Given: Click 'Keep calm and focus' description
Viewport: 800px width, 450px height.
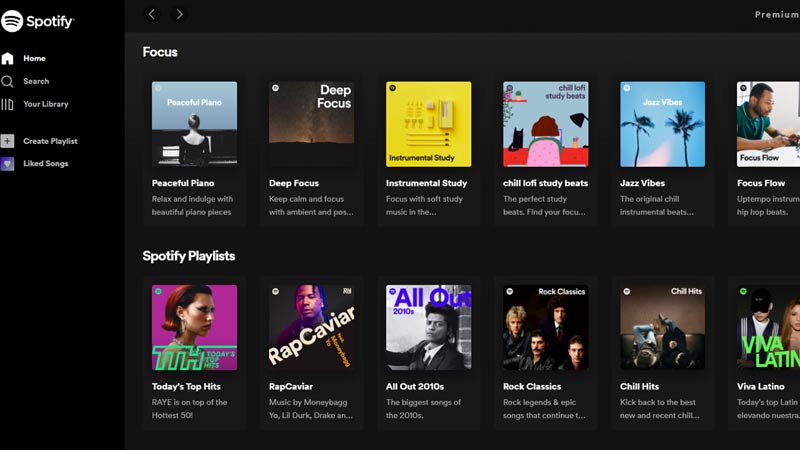Looking at the screenshot, I should point(306,199).
